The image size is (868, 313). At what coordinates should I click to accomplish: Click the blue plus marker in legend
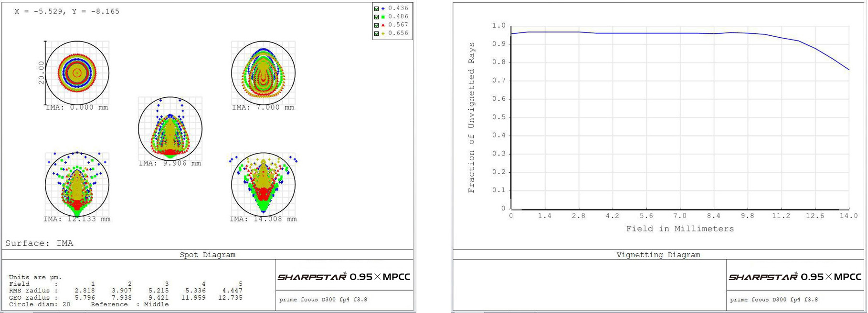(383, 9)
